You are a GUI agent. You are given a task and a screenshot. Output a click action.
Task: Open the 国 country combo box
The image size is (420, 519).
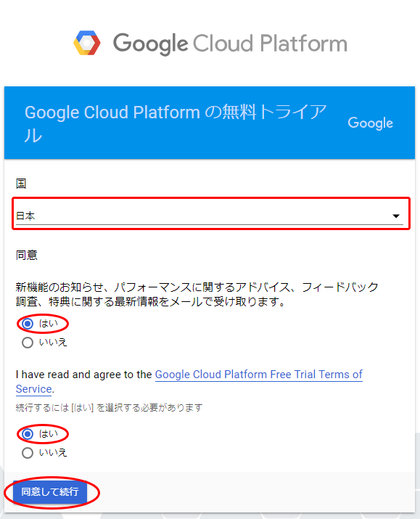coord(210,216)
